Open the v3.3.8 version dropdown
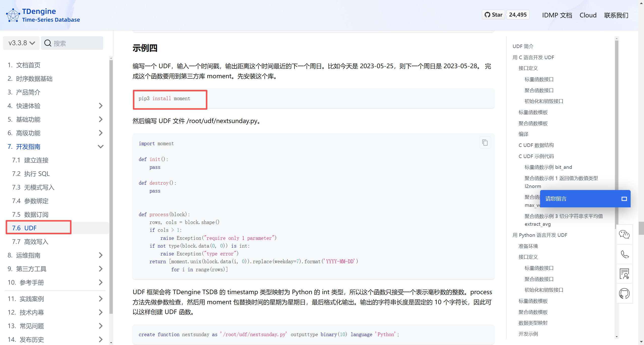 point(21,43)
